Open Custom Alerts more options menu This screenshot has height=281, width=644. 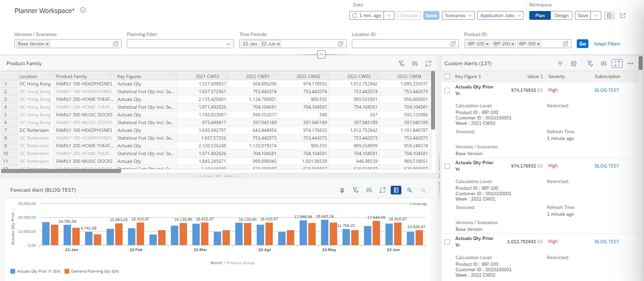630,63
